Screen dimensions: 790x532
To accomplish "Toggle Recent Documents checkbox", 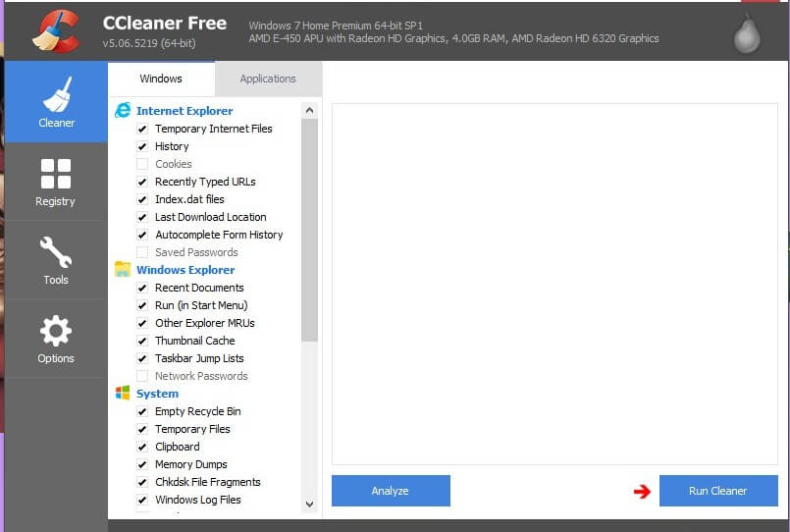I will (x=142, y=288).
